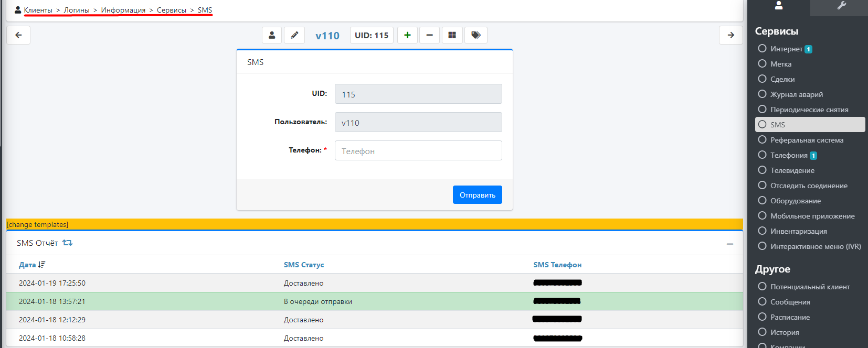Screen dimensions: 868x348
Task: Select Интернет in services list
Action: coord(786,49)
